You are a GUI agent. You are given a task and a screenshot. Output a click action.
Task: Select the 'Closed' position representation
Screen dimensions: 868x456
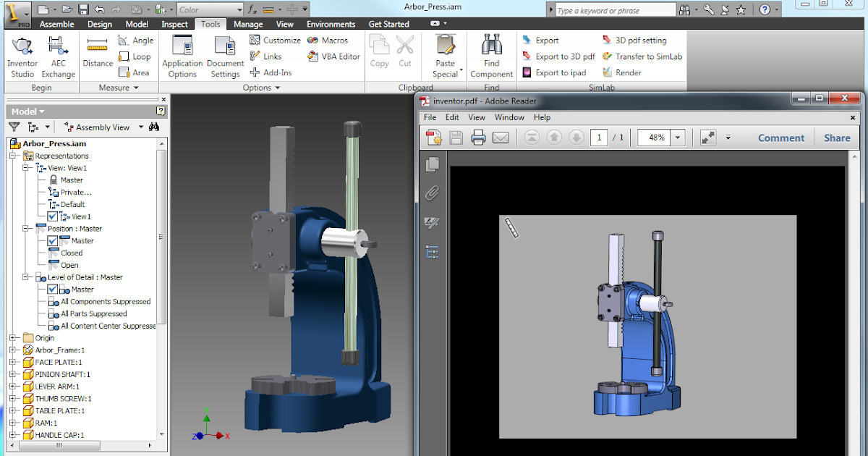(x=72, y=253)
